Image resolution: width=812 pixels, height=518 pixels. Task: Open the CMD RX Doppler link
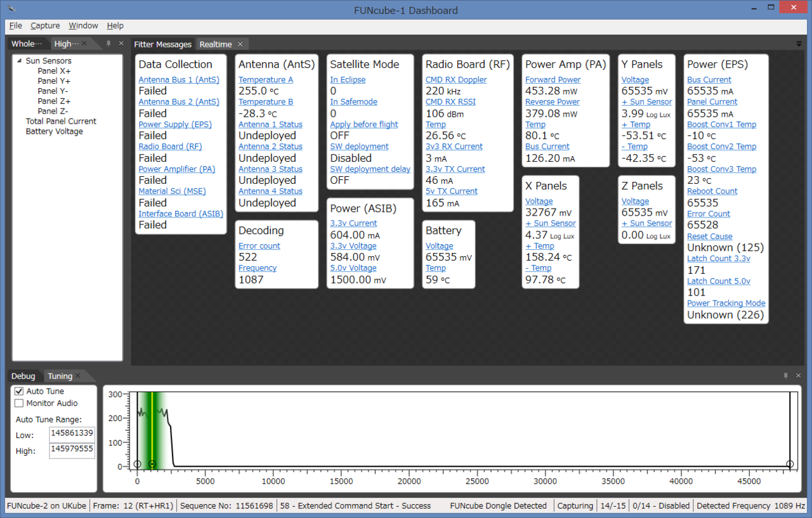[x=456, y=80]
